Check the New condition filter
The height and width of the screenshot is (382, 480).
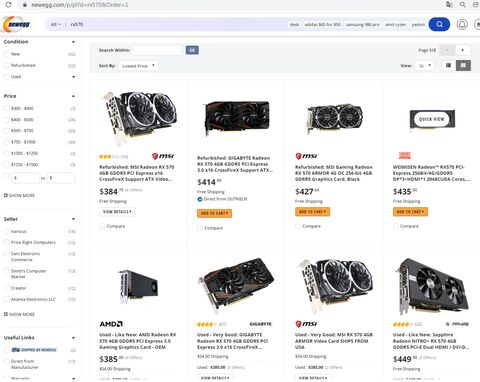[x=6, y=54]
